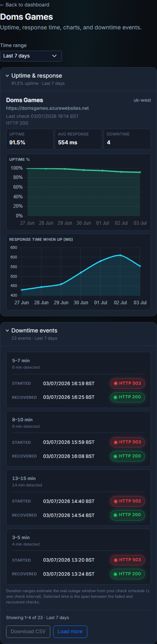
Task: Select the 3–5 min downtime event title
Action: pos(21,537)
